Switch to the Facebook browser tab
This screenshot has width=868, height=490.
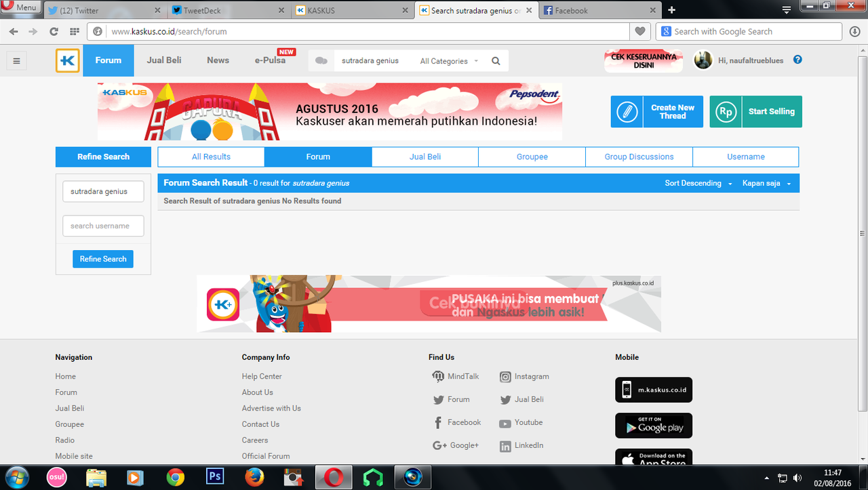[x=600, y=10]
